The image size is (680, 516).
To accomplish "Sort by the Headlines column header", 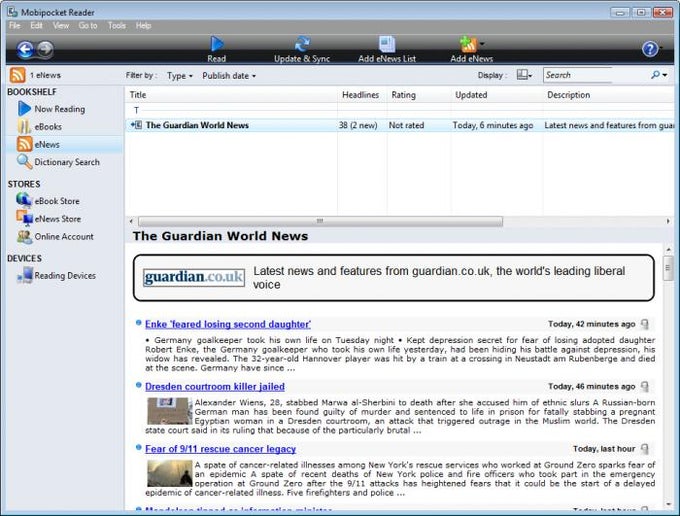I will pos(362,95).
